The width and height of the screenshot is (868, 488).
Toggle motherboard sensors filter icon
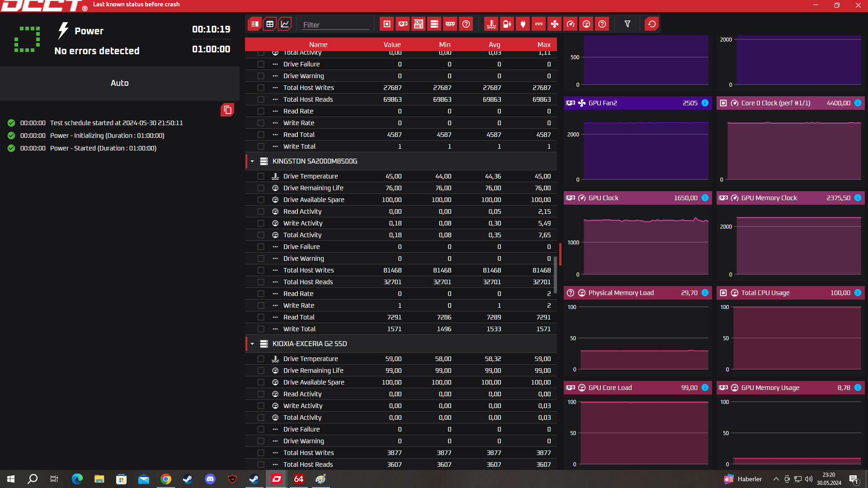419,24
